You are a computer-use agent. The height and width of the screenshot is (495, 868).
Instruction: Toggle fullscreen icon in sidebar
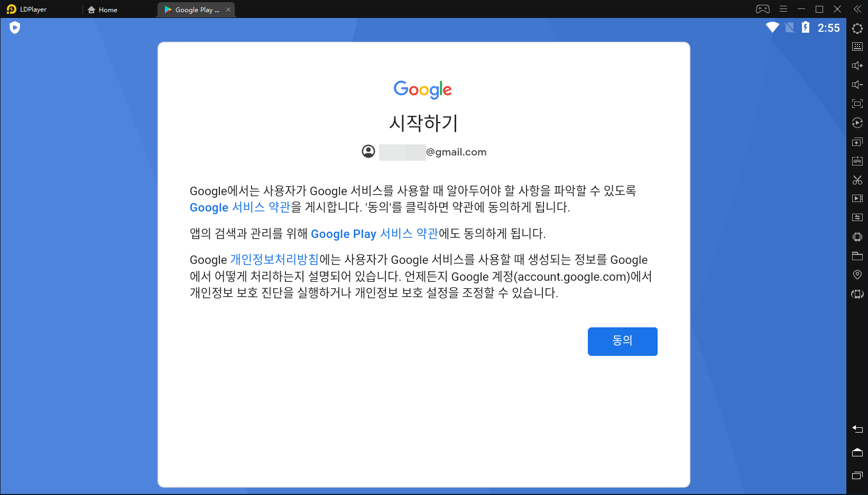[x=857, y=104]
